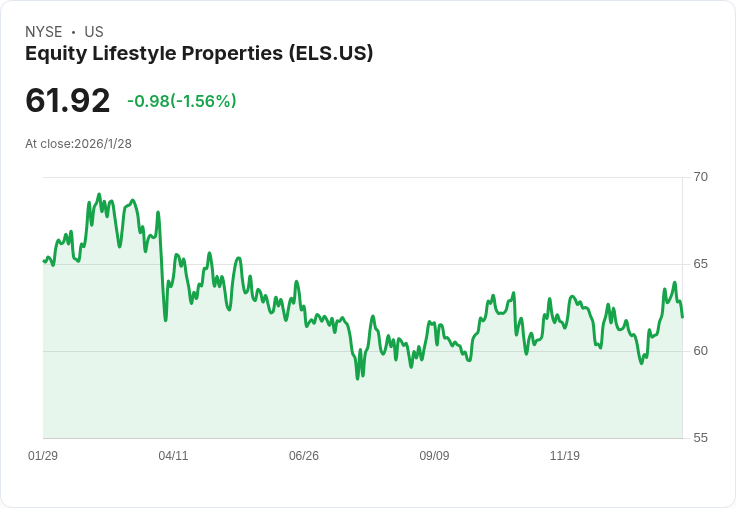Select the 60 label on the price axis
Viewport: 736px width, 508px height.
click(700, 351)
